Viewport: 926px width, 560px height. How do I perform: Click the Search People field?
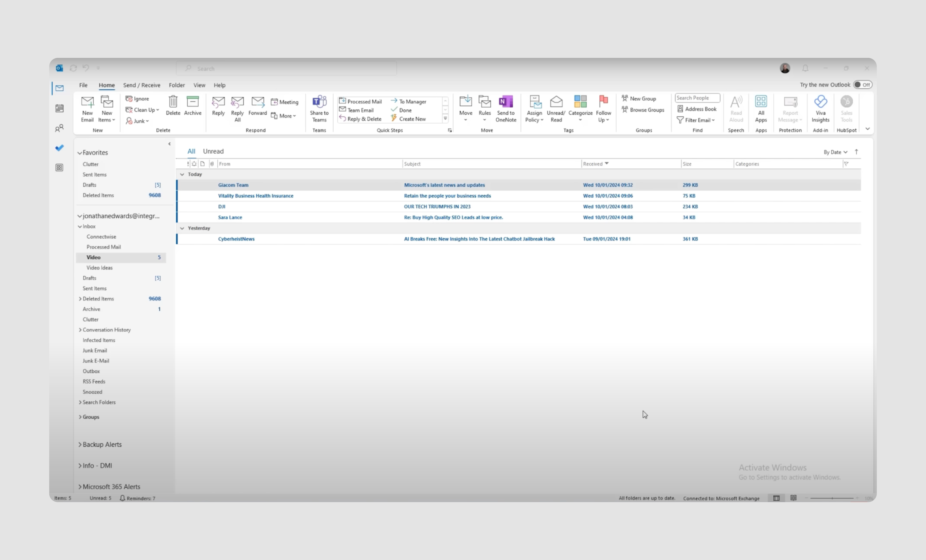(x=697, y=98)
